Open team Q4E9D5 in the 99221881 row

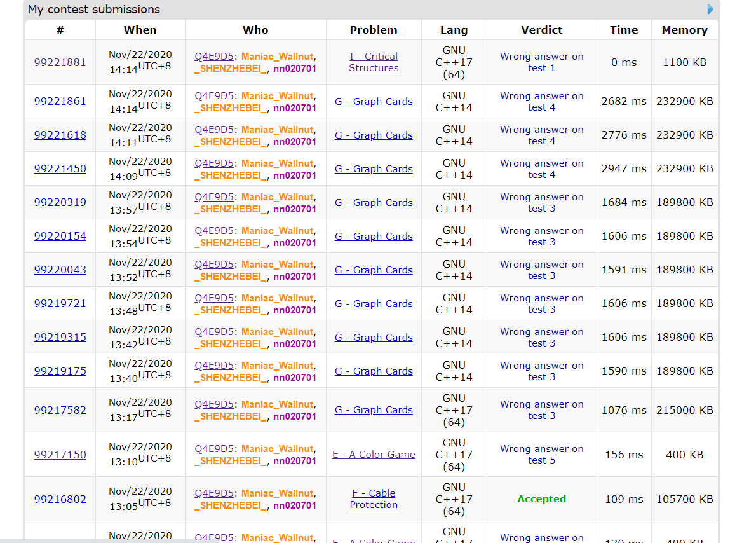[214, 57]
